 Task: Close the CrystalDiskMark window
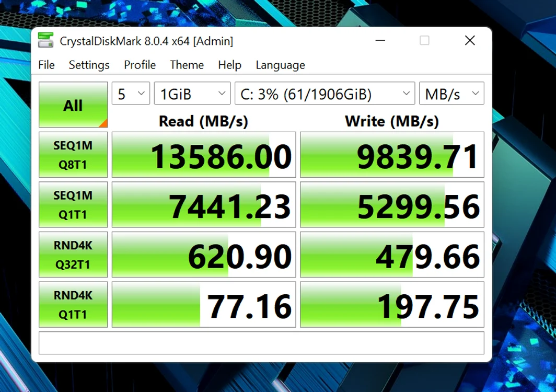(x=470, y=40)
